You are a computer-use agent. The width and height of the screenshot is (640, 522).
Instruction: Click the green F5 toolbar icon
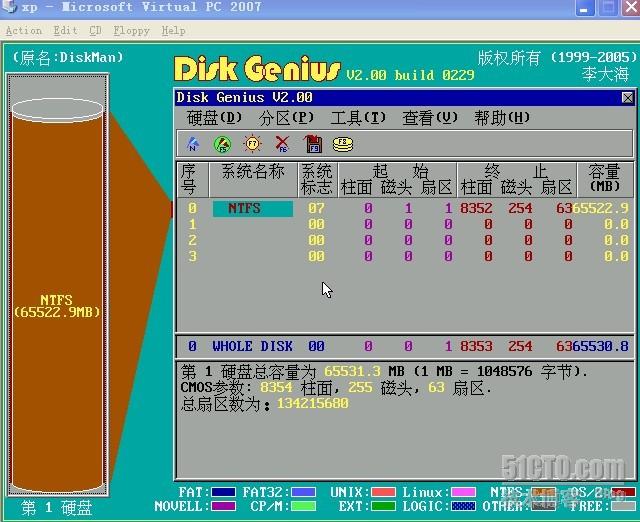click(222, 144)
